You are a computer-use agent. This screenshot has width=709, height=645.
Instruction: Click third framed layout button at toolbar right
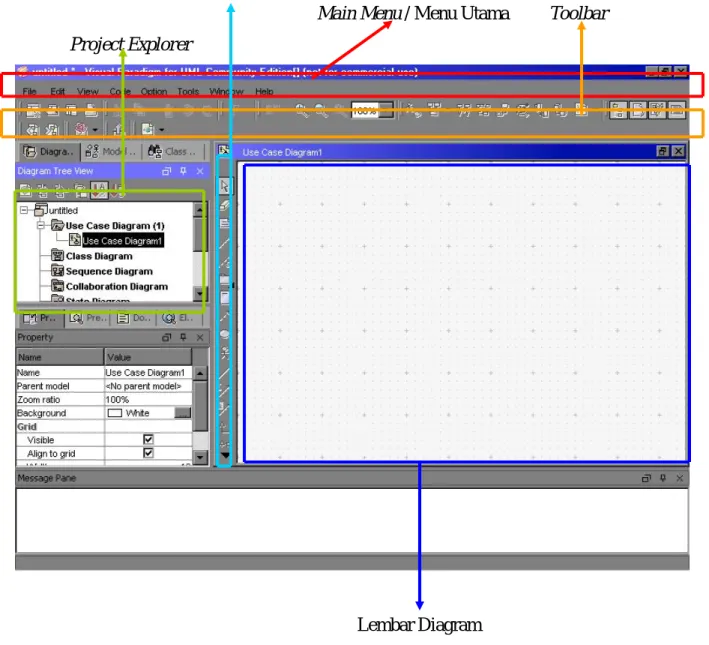[x=657, y=110]
